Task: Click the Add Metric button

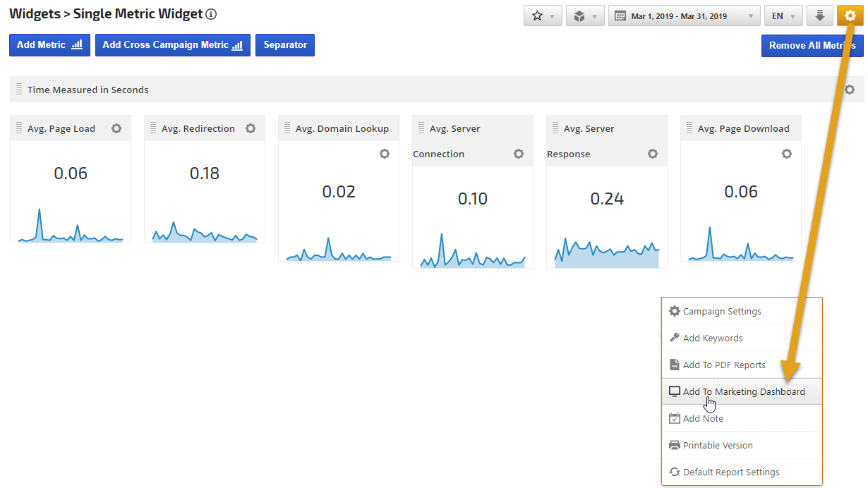Action: (x=49, y=45)
